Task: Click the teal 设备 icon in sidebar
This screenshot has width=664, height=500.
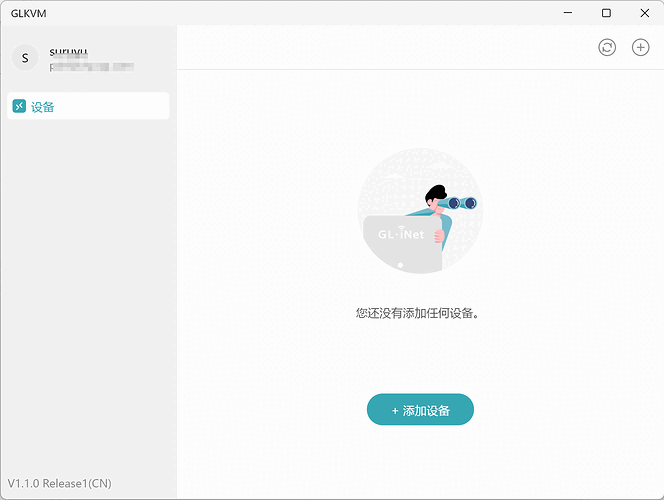Action: click(19, 106)
